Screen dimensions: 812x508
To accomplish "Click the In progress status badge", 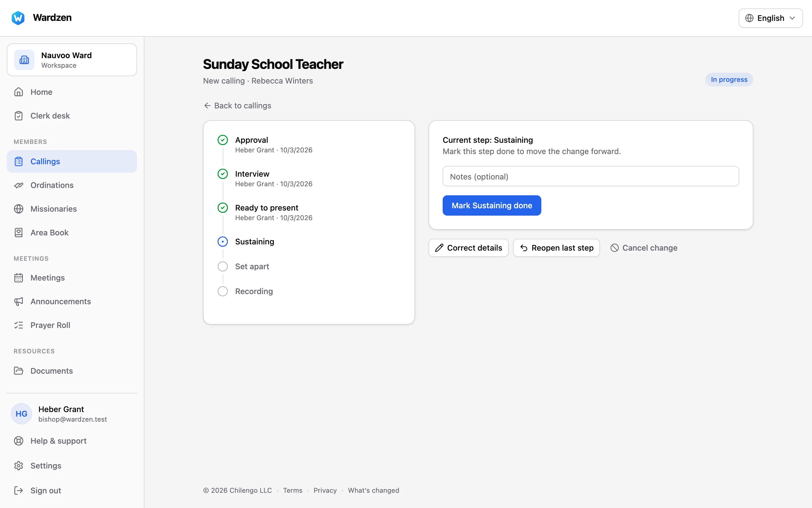I will click(x=729, y=80).
